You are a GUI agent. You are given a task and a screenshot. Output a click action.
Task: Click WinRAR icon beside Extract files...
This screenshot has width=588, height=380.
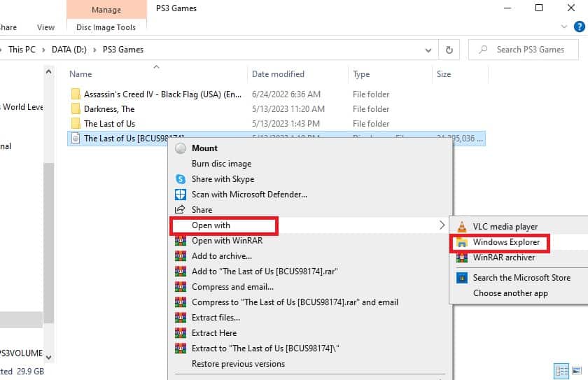pyautogui.click(x=181, y=318)
